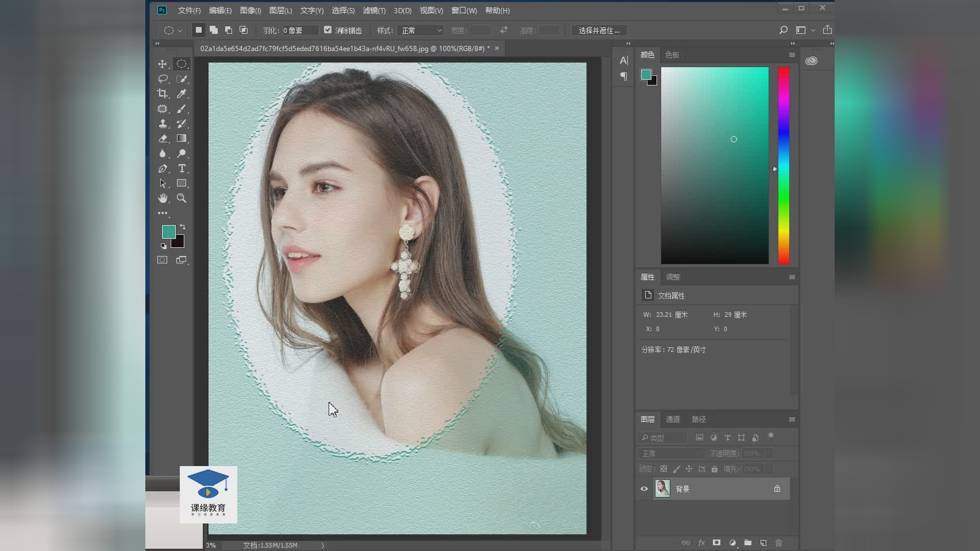Open the Properties panel flyout menu

[792, 277]
